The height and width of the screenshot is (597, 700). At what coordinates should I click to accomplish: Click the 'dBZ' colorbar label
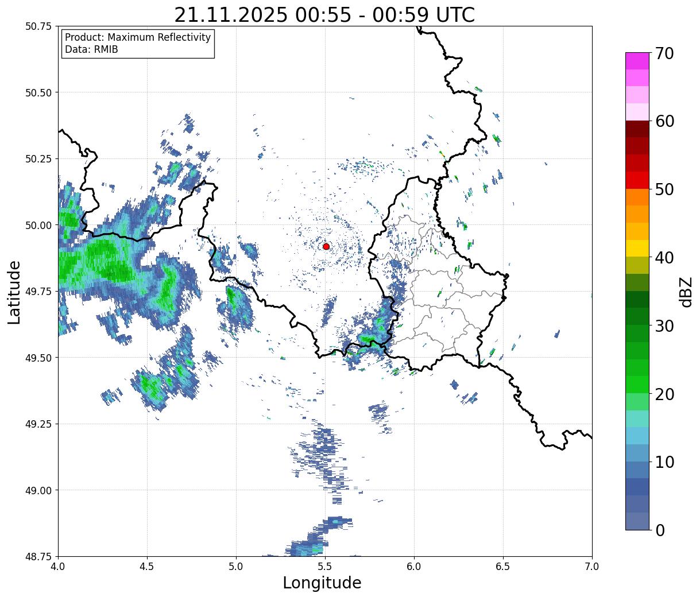click(x=686, y=291)
